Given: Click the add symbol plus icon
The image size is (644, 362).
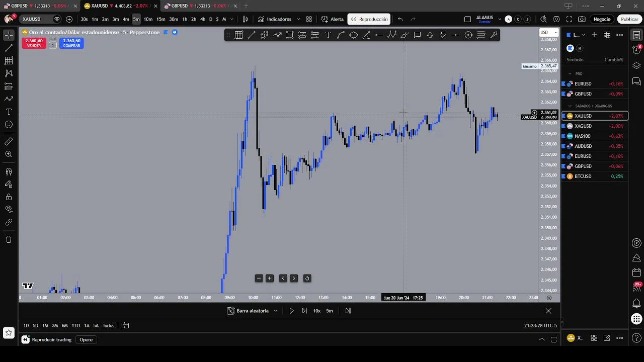Looking at the screenshot, I should pyautogui.click(x=69, y=19).
